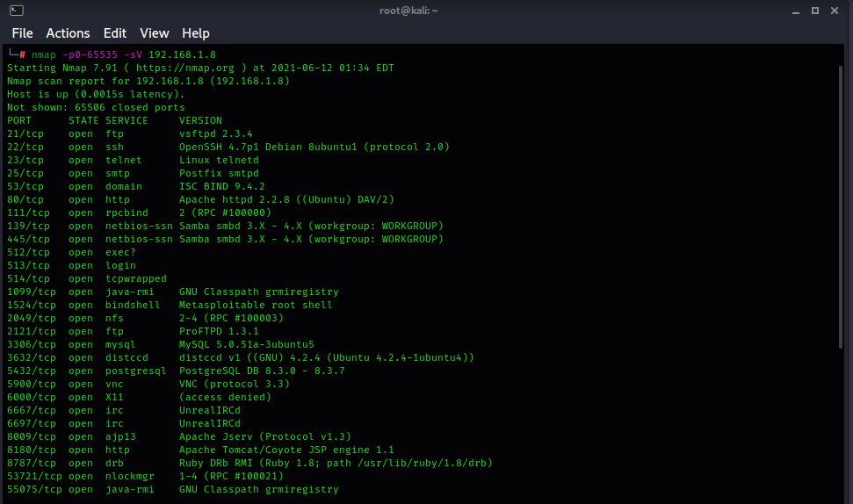The width and height of the screenshot is (853, 504).
Task: Click 'Apache httpd 2.2.8' version text
Action: pos(235,199)
